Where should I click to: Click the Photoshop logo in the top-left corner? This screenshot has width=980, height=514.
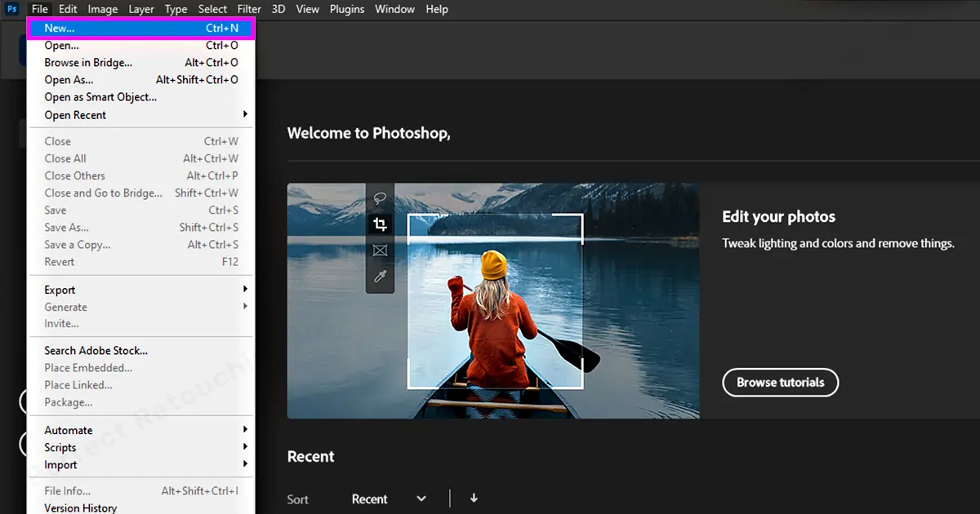(x=11, y=9)
